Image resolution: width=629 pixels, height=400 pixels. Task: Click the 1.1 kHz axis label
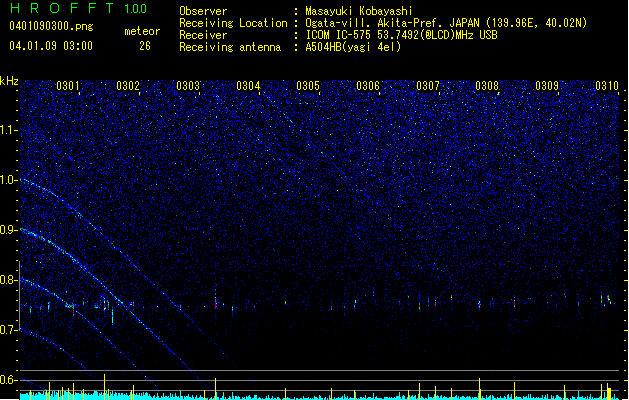(x=8, y=130)
